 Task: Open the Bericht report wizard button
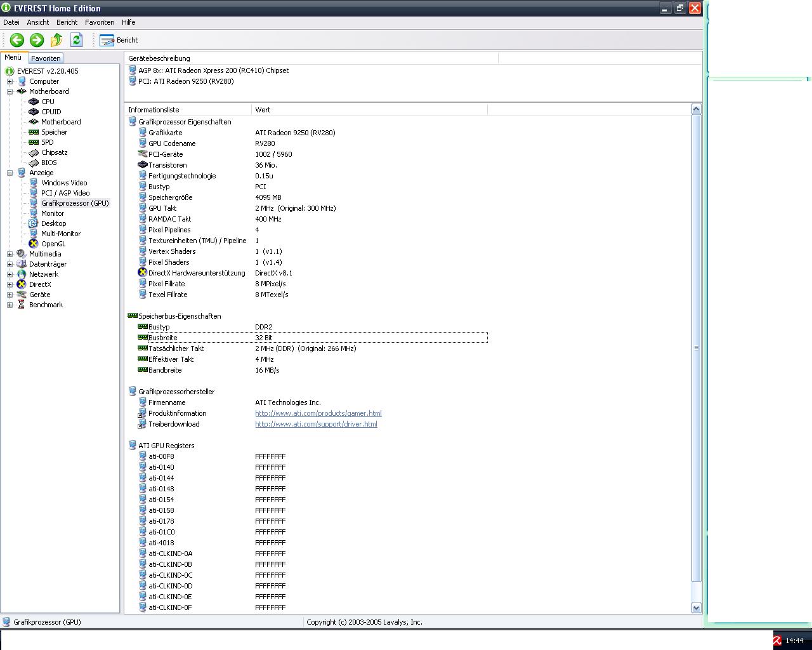point(119,40)
